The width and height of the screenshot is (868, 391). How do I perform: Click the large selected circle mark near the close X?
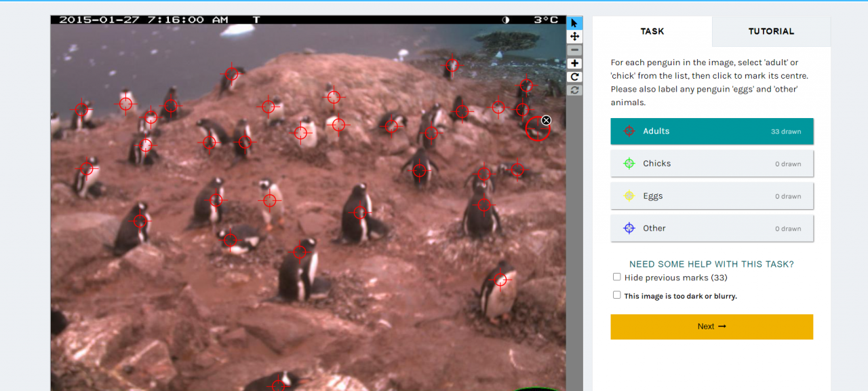(x=537, y=128)
